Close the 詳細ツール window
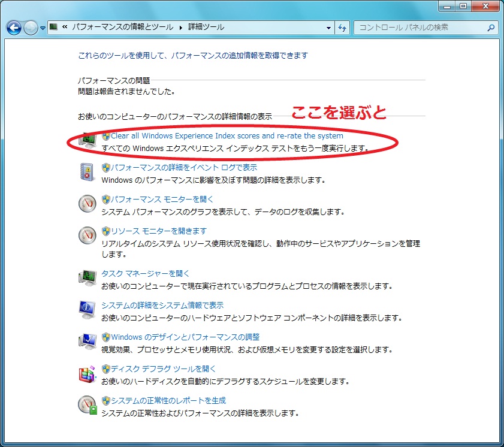 485,6
